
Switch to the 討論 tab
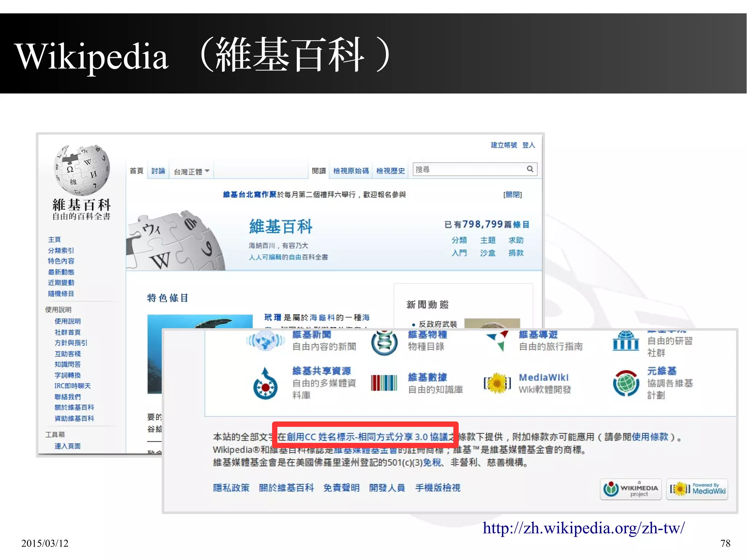(158, 171)
